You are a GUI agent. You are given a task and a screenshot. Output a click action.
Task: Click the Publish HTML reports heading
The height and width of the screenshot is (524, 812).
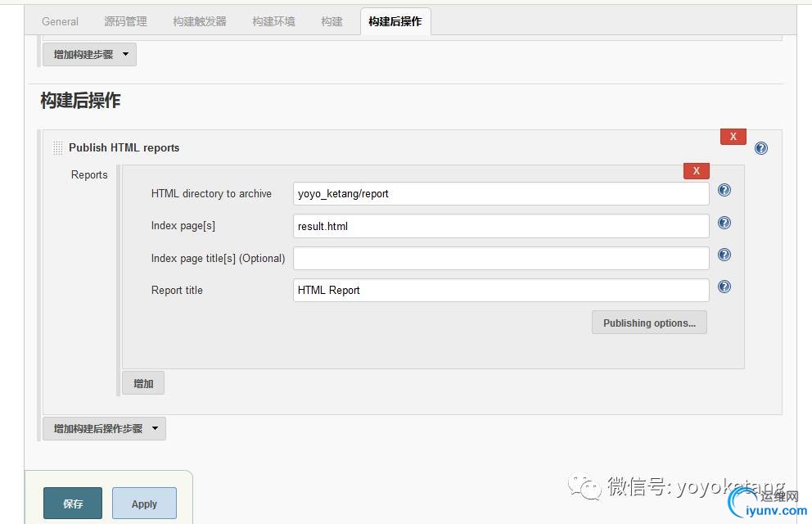tap(124, 147)
